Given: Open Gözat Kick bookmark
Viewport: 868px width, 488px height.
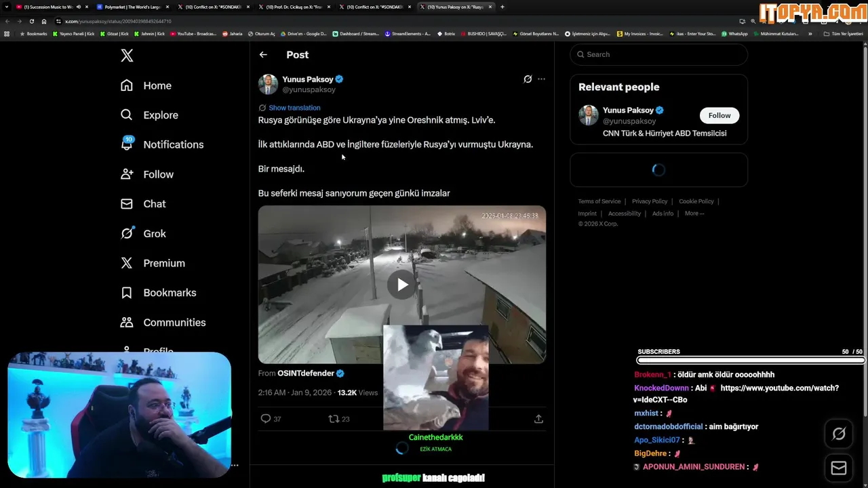Looking at the screenshot, I should (114, 34).
